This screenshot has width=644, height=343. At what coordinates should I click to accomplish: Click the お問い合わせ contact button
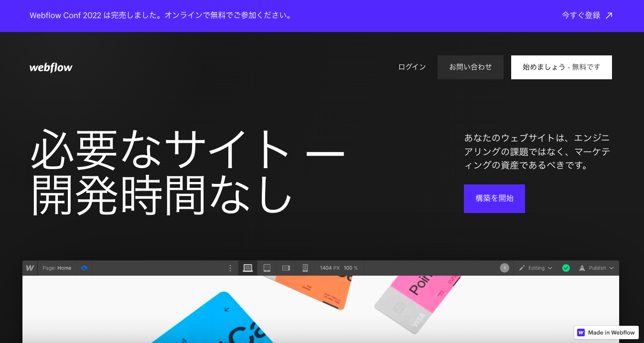pos(471,67)
